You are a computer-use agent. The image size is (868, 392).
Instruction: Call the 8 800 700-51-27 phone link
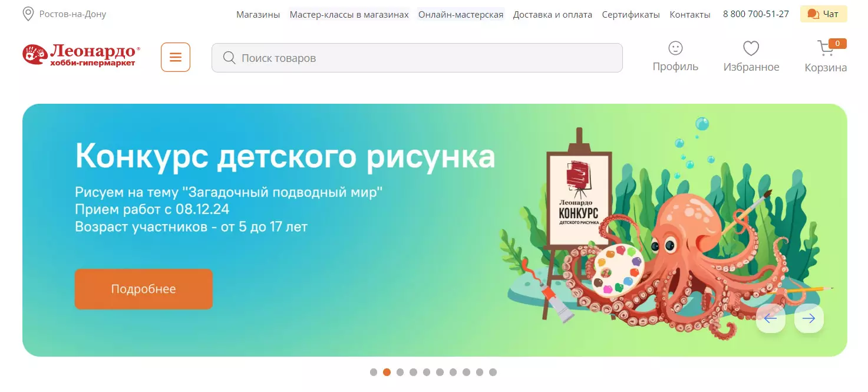[756, 14]
